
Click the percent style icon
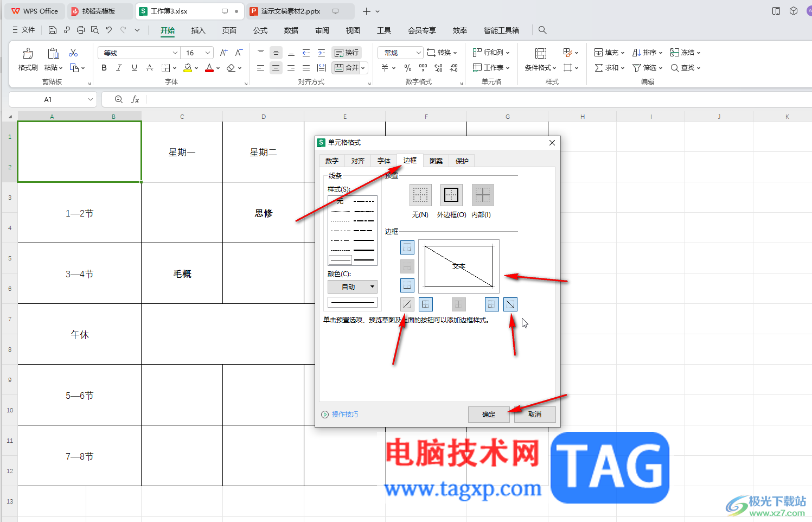pos(408,68)
